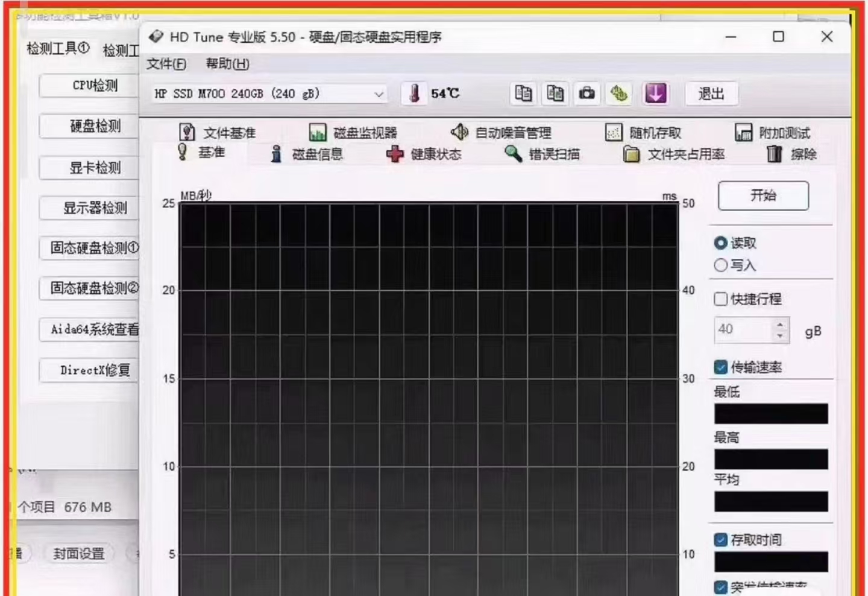Open options with the green gear icon

point(619,94)
